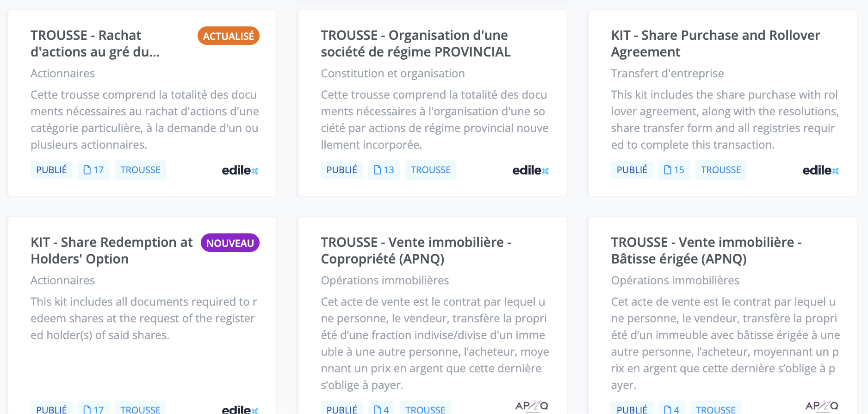Click the document count icon showing 17 on Rachat d'actions card
The image size is (868, 414).
tap(93, 170)
